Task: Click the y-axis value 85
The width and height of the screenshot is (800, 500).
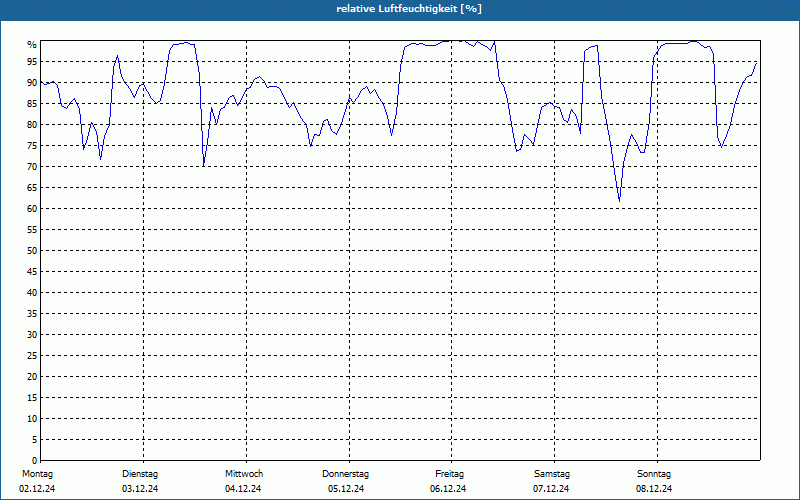Action: point(32,104)
